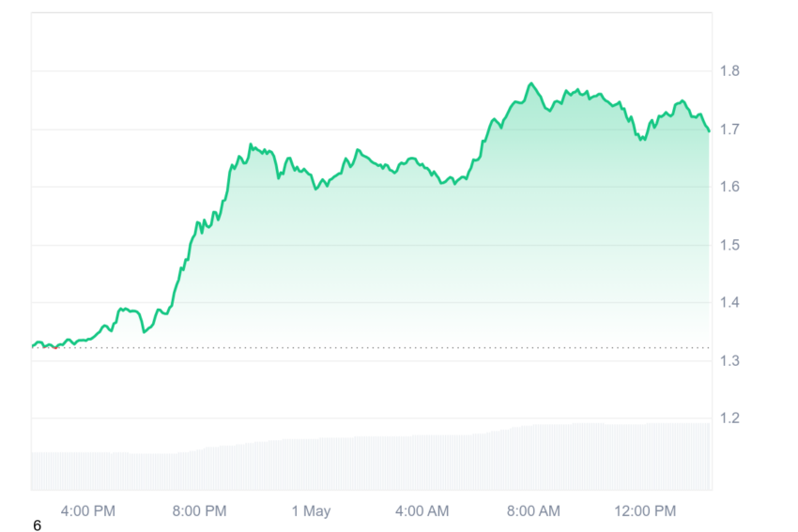
Task: Click the 1.2 price axis label
Action: [x=729, y=418]
